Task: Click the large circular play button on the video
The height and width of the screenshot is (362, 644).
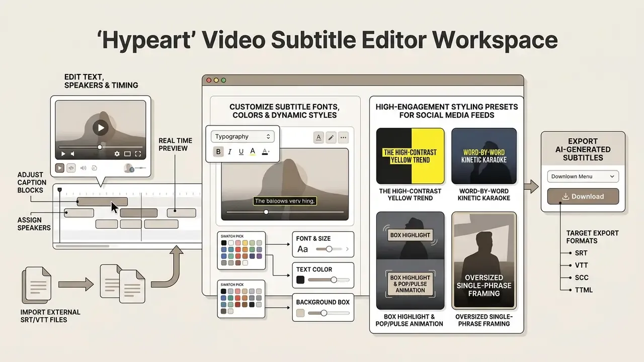Action: pyautogui.click(x=101, y=128)
